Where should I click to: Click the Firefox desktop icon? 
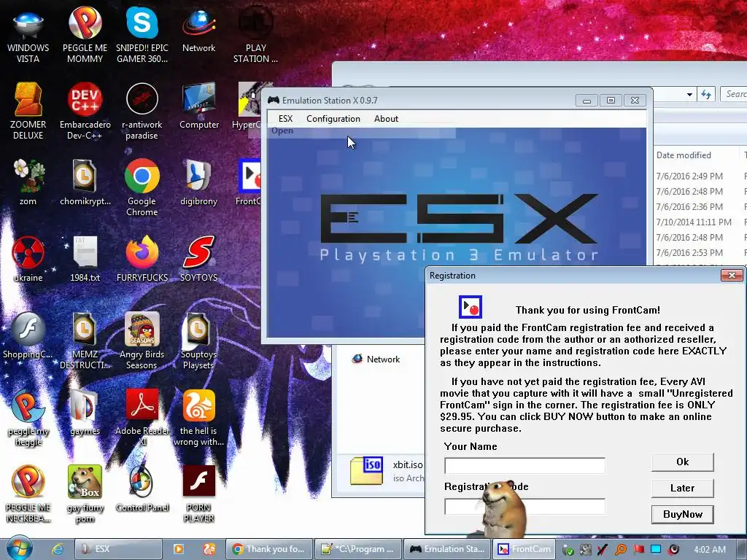point(142,260)
